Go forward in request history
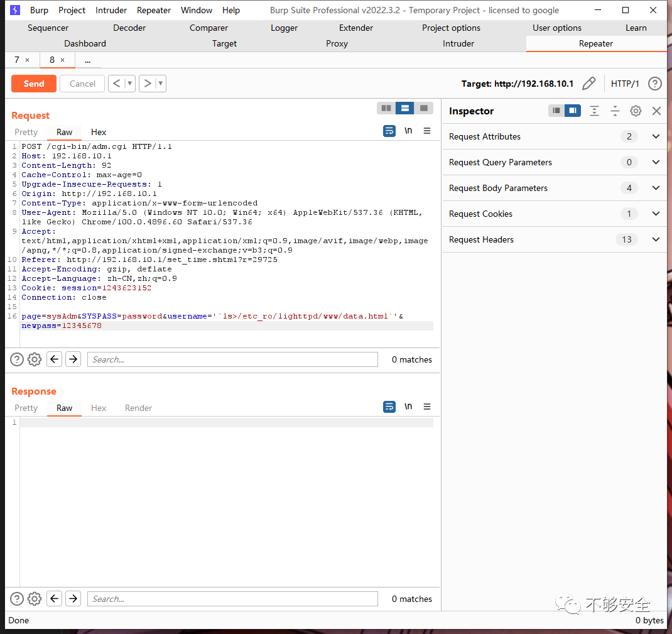Screen dimensions: 672x634 tap(148, 83)
